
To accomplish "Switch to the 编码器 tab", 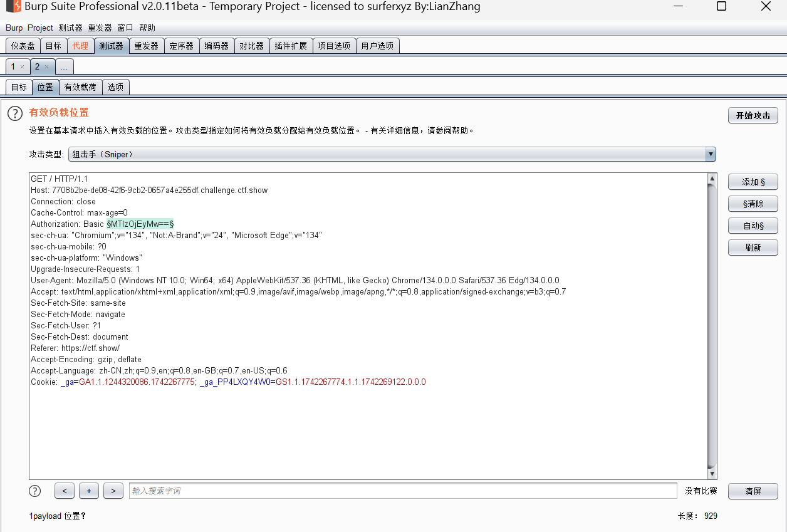I will point(217,46).
